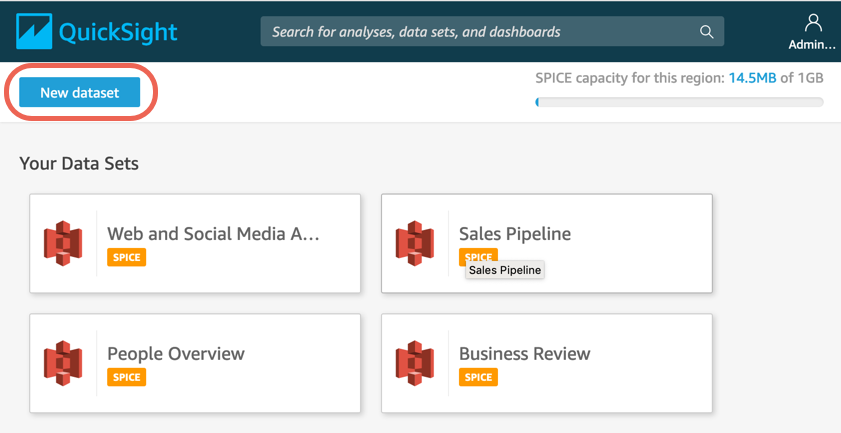Expand the Admin account menu label
Screen dimensions: 841x433
tap(812, 45)
